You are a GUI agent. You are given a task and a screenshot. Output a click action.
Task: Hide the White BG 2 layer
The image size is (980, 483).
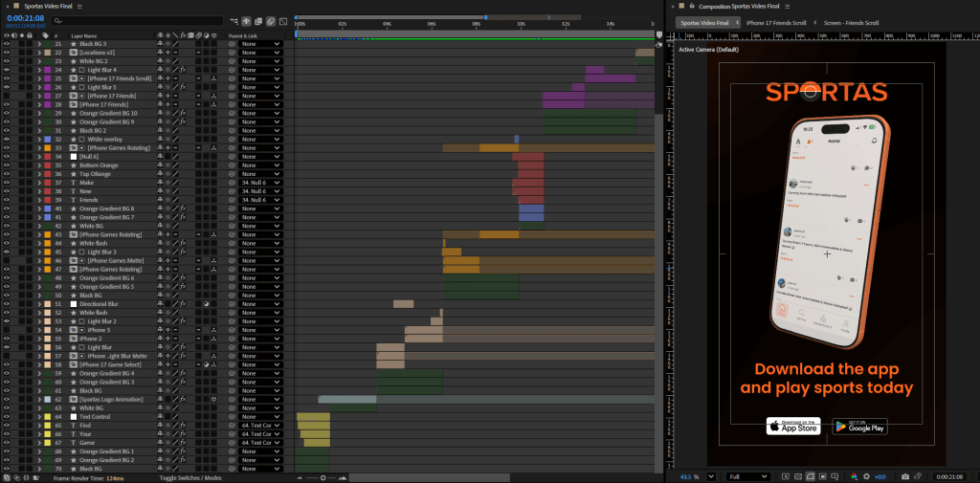[7, 61]
